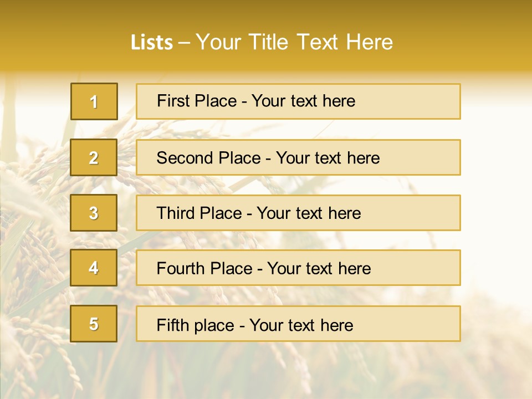
Task: Click the bold word 'Lists' in title
Action: pyautogui.click(x=151, y=43)
